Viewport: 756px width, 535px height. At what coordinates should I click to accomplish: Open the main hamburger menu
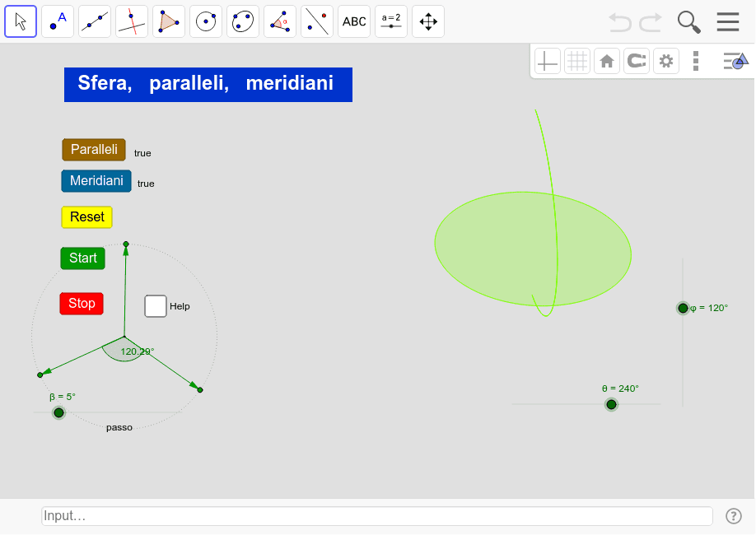(728, 21)
